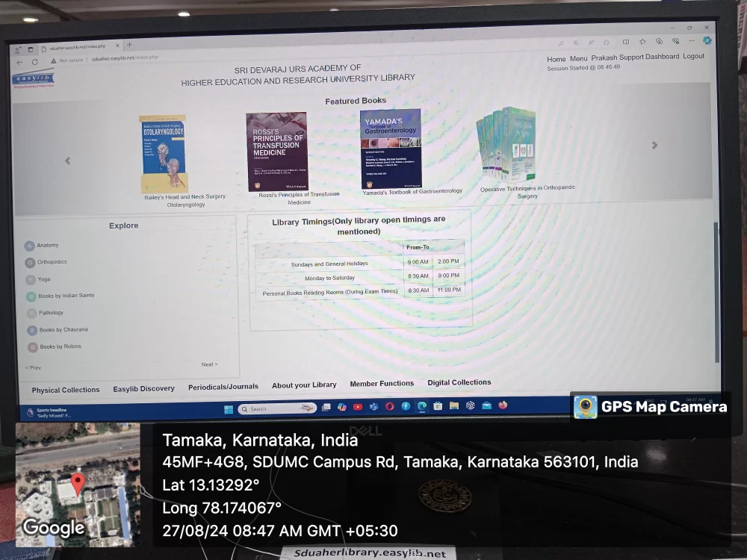Open the Copilot sidebar icon
747x560 pixels.
click(707, 40)
